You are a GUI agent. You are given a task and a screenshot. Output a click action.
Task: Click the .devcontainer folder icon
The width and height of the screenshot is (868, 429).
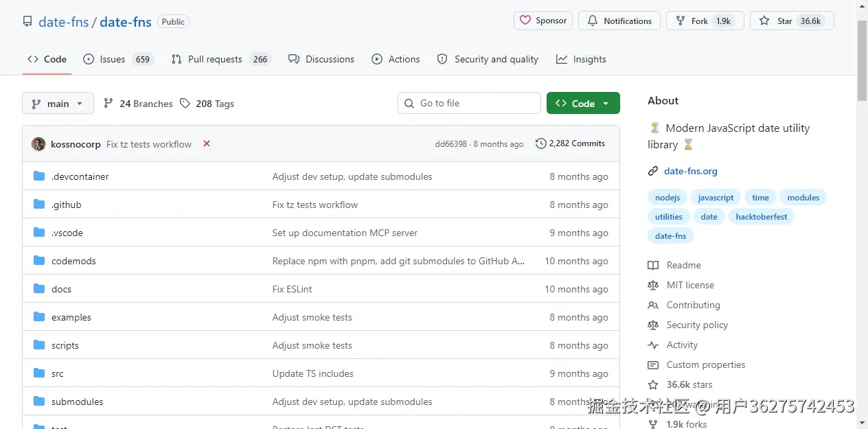(x=39, y=176)
